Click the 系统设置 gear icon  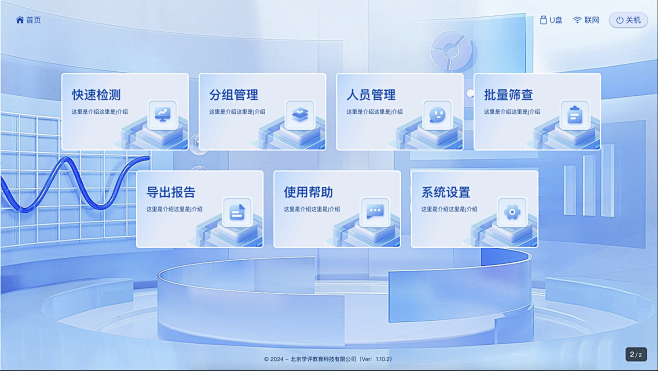tap(512, 212)
